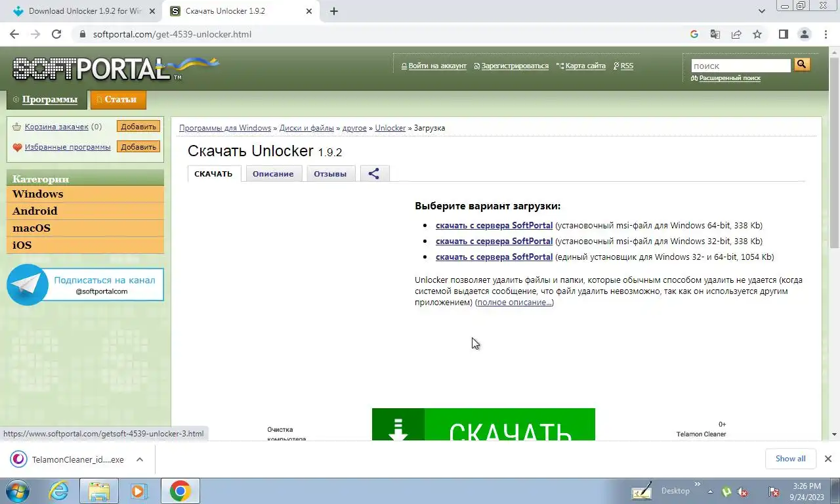Viewport: 840px width, 504px height.
Task: Click the SoftPortal search magnifier button
Action: point(802,64)
